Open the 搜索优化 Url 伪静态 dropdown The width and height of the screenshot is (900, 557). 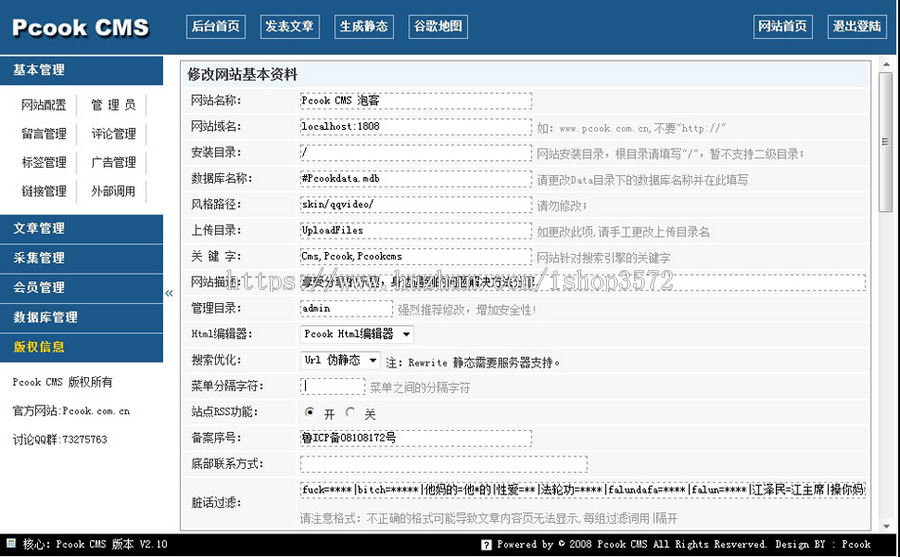point(340,360)
